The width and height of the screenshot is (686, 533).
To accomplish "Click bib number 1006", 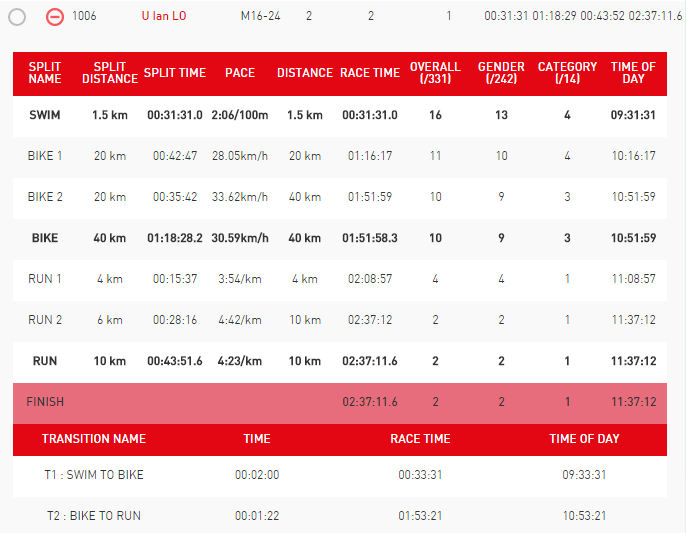I will (x=84, y=16).
